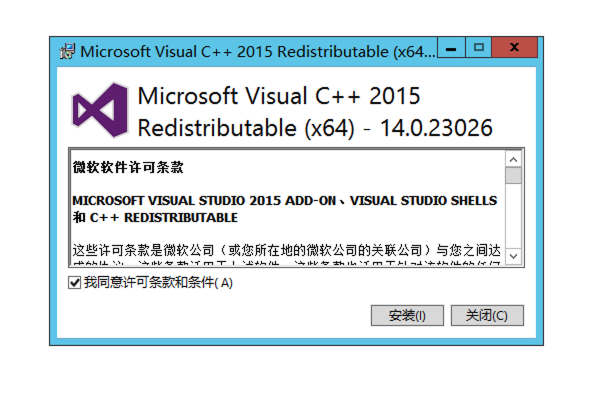The image size is (596, 399).
Task: Click the Microsoft Visual C++ 2015 product heading
Action: click(279, 96)
